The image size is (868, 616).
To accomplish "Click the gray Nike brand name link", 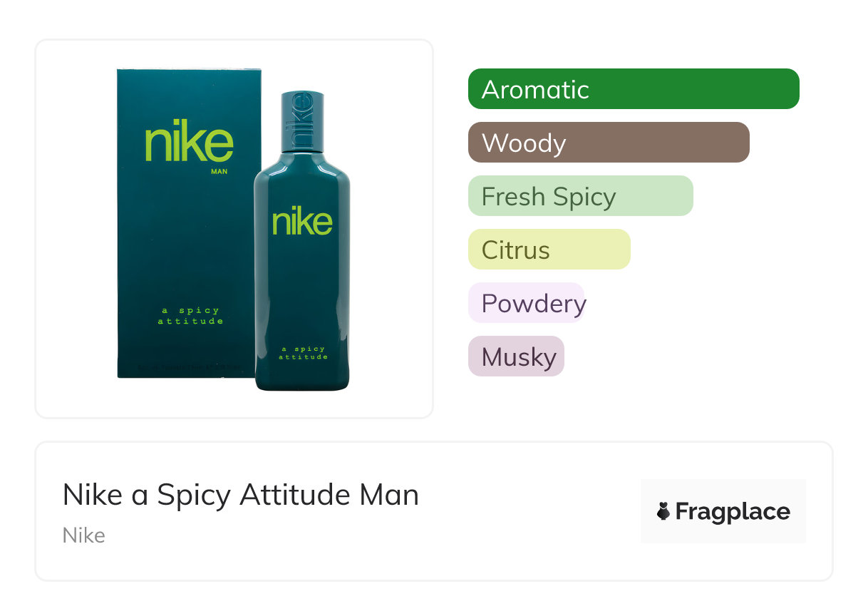I will point(84,535).
